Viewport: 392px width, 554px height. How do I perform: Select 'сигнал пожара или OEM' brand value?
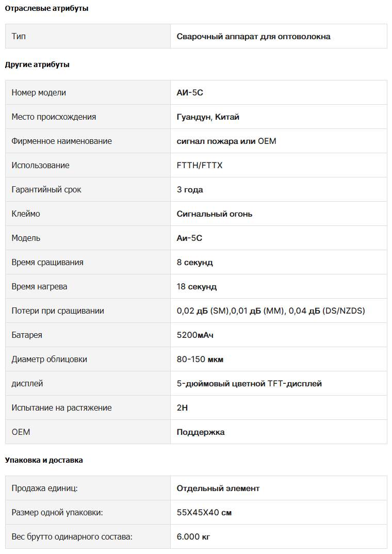[x=226, y=141]
